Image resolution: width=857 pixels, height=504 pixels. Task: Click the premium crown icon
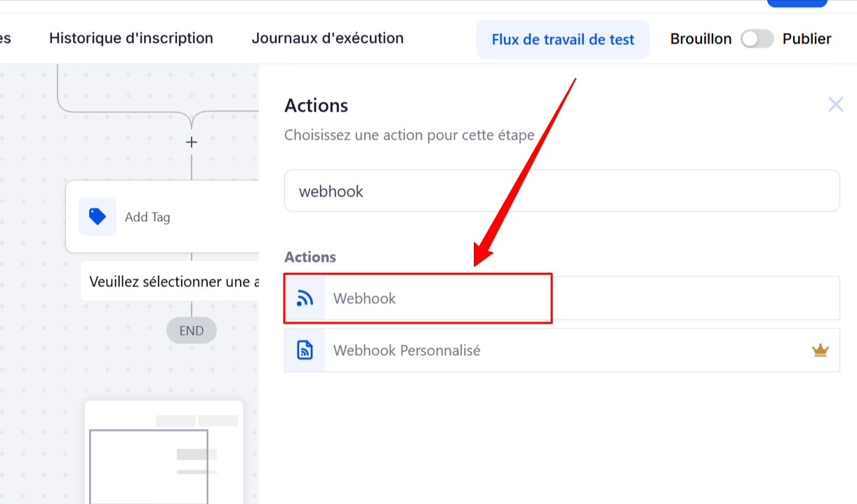tap(821, 350)
